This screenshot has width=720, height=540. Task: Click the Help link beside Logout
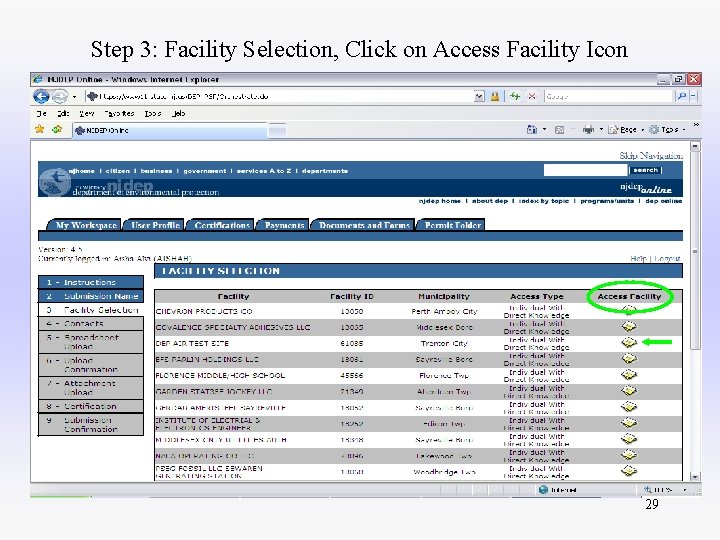pyautogui.click(x=638, y=259)
